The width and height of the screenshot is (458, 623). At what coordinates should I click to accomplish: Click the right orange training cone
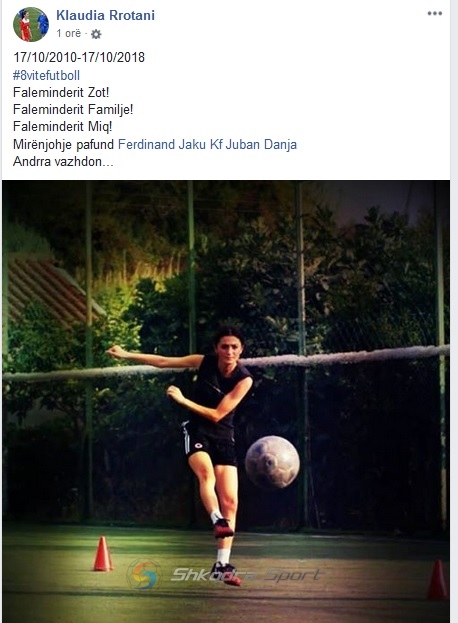(x=437, y=579)
